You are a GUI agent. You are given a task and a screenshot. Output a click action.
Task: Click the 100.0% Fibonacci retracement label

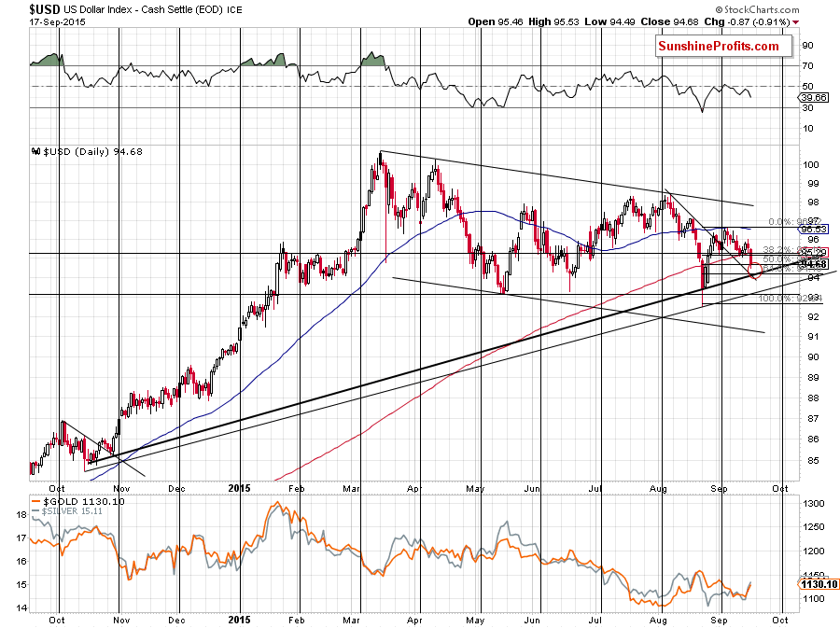[x=790, y=299]
